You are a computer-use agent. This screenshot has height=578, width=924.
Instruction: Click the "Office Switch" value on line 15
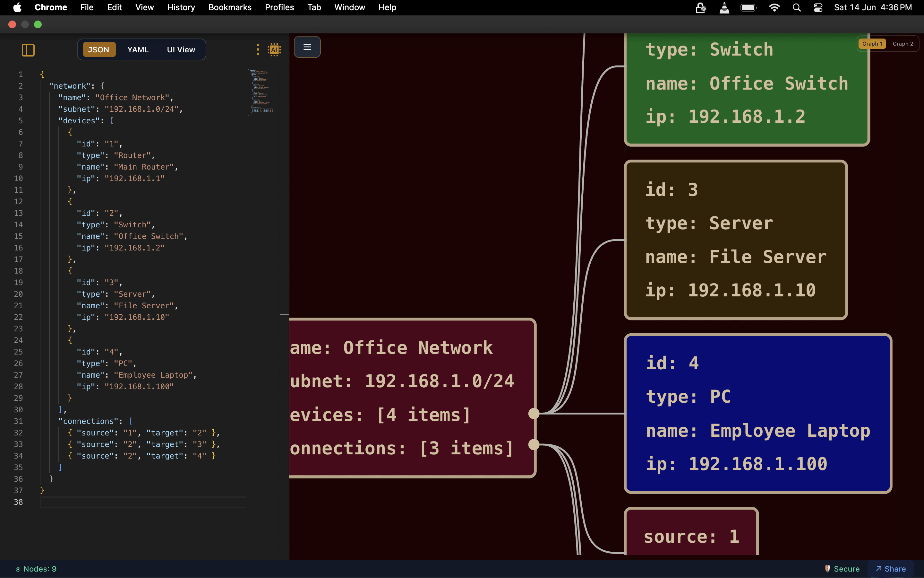149,236
